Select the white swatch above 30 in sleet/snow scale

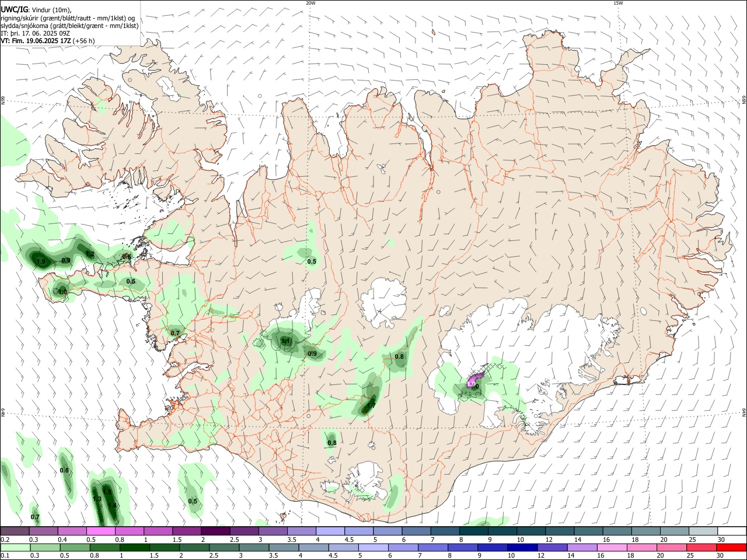tap(731, 531)
